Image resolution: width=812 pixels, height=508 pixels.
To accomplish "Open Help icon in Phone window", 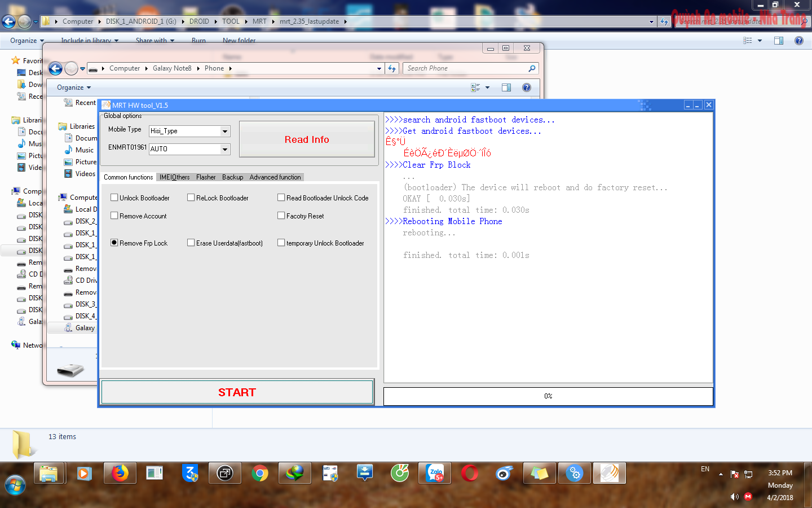I will [x=527, y=87].
